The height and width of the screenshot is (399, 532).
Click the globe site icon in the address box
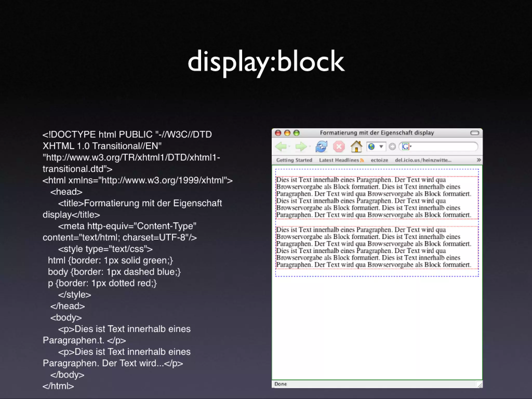point(371,147)
